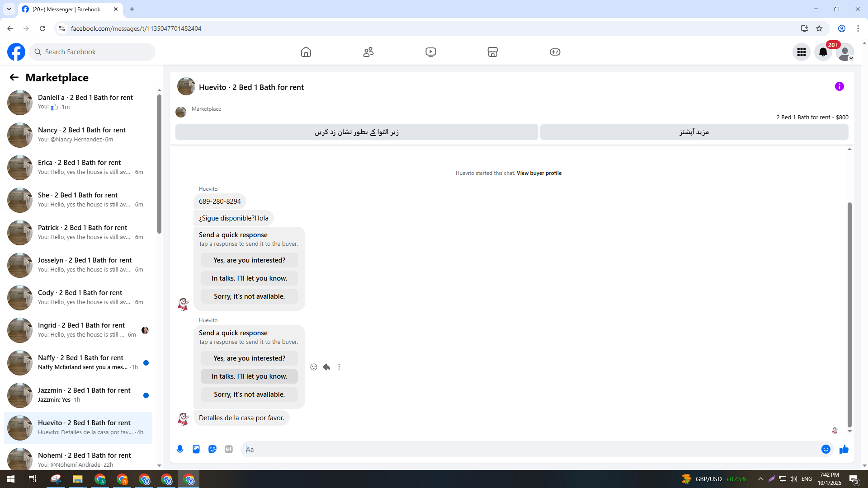Open the tab search dropdown

click(x=9, y=9)
